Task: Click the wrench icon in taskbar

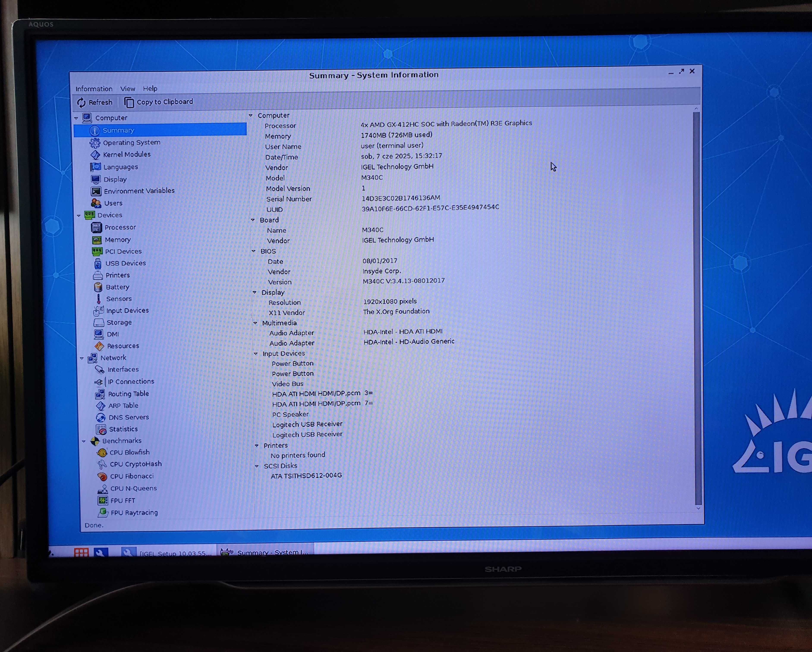Action: click(101, 553)
